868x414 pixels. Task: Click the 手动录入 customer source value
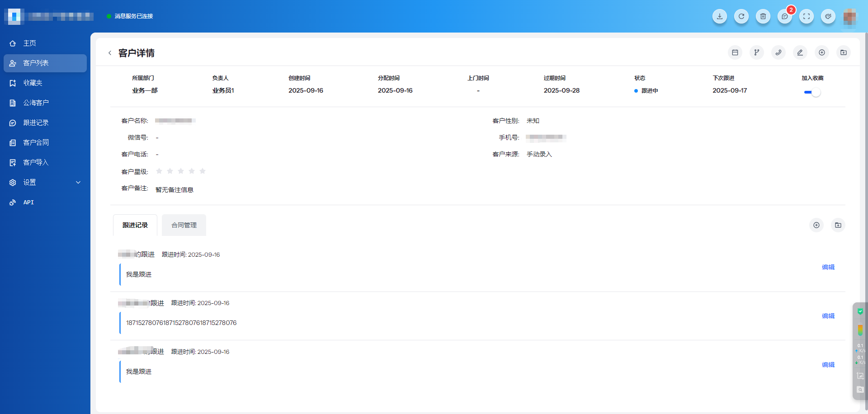tap(539, 154)
